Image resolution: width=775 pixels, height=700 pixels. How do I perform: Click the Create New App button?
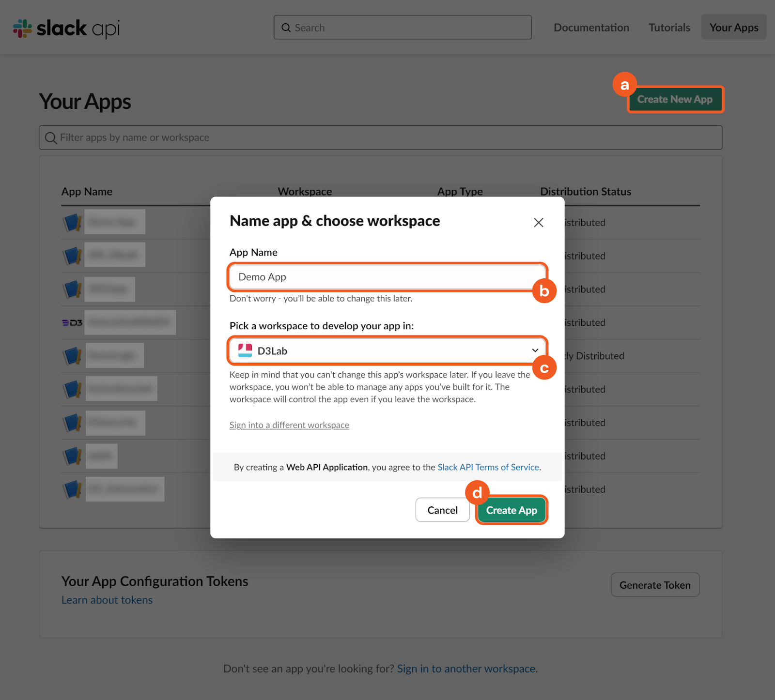pyautogui.click(x=675, y=99)
